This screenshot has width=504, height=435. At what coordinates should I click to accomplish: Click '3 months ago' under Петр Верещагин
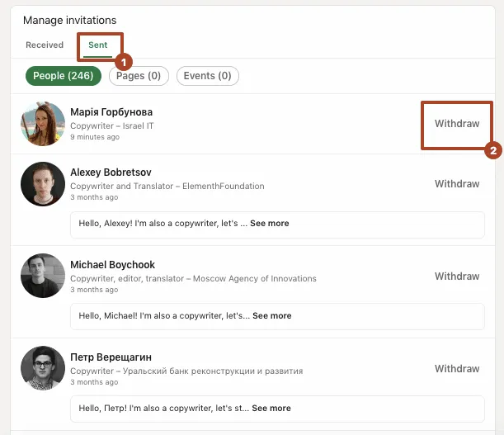tap(94, 381)
